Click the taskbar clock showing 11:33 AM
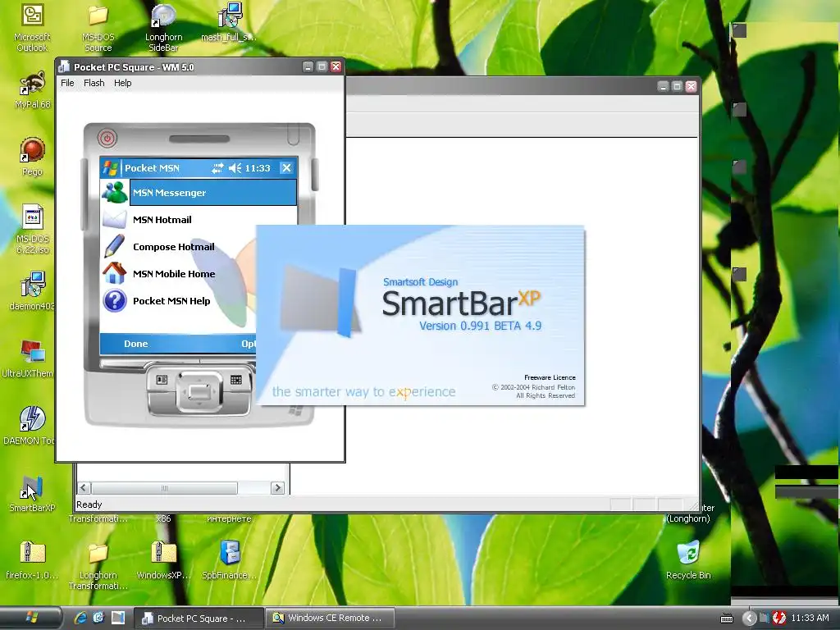 810,619
